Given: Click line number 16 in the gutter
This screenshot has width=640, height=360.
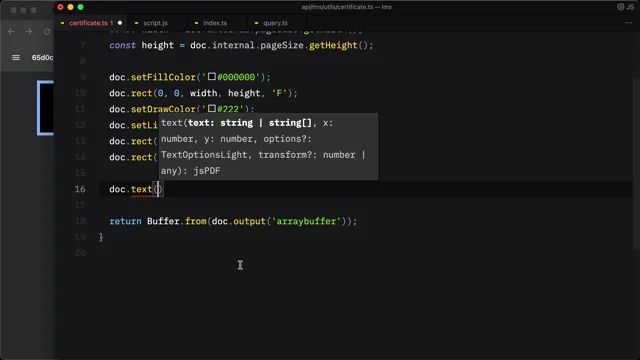Looking at the screenshot, I should (80, 189).
